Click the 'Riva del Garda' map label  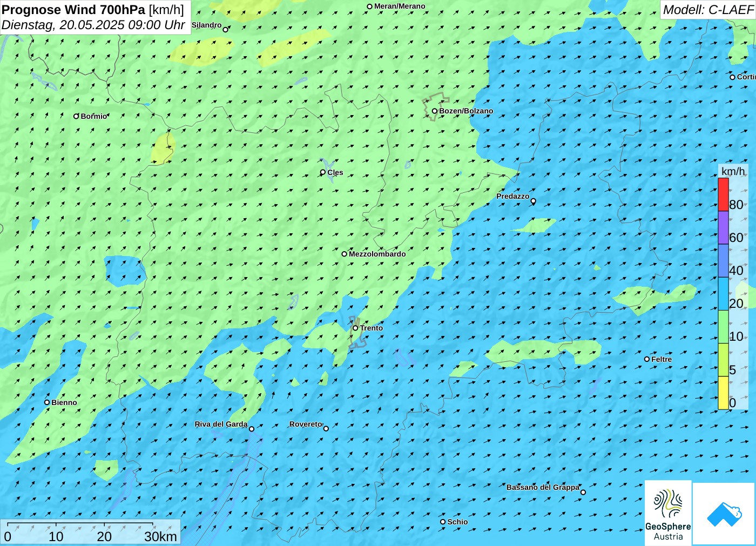pyautogui.click(x=221, y=424)
